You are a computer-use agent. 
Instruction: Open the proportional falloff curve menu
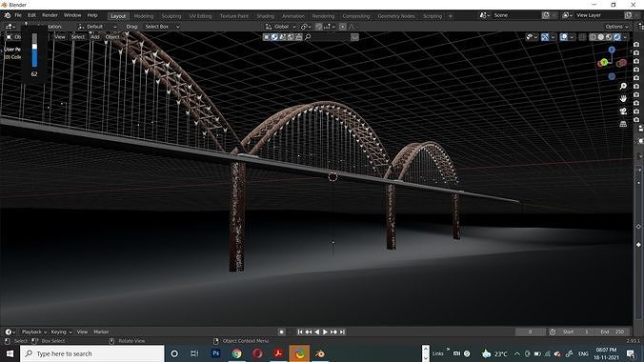(x=352, y=27)
